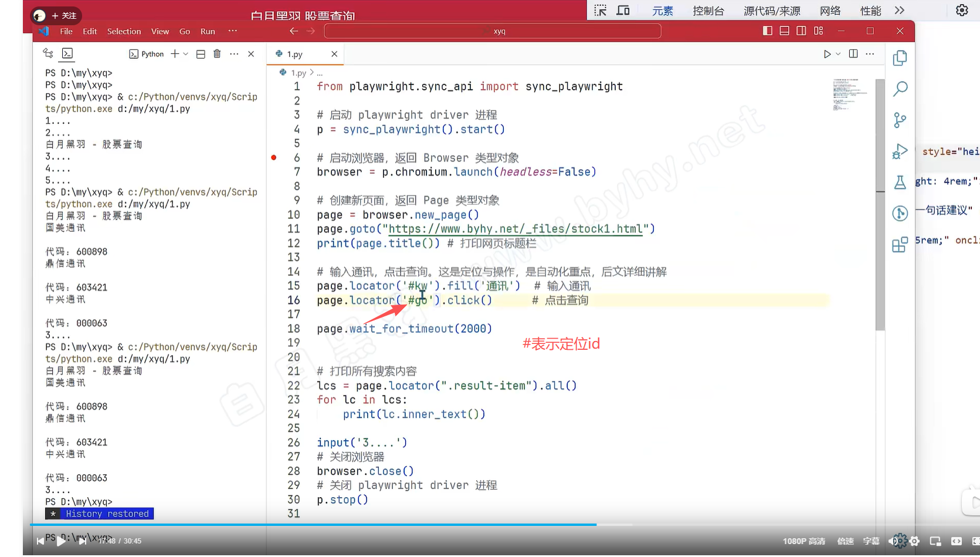The image size is (980, 557).
Task: Open the File menu
Action: pos(66,31)
